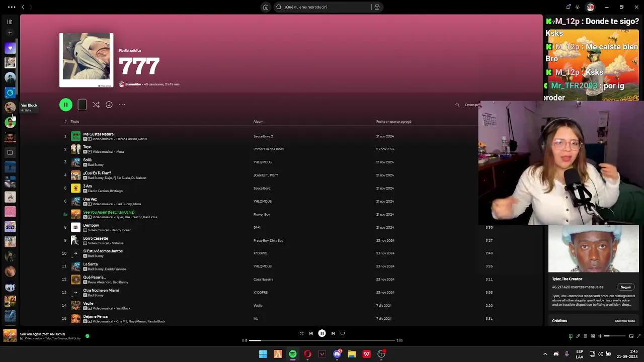Skip to next track
The image size is (644, 362).
(333, 333)
